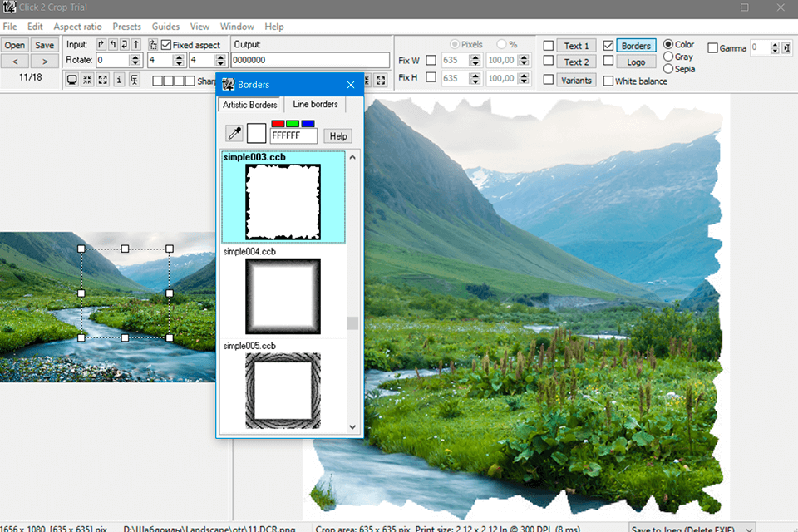Enable the Gamma checkbox

[713, 48]
